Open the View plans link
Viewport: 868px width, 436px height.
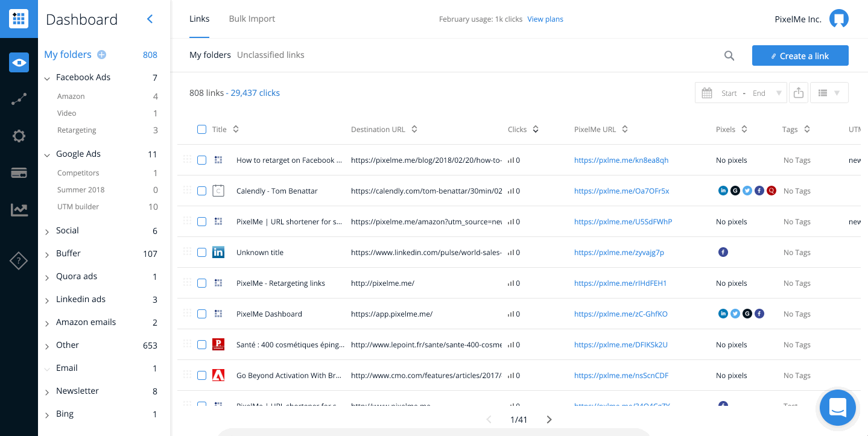click(545, 19)
